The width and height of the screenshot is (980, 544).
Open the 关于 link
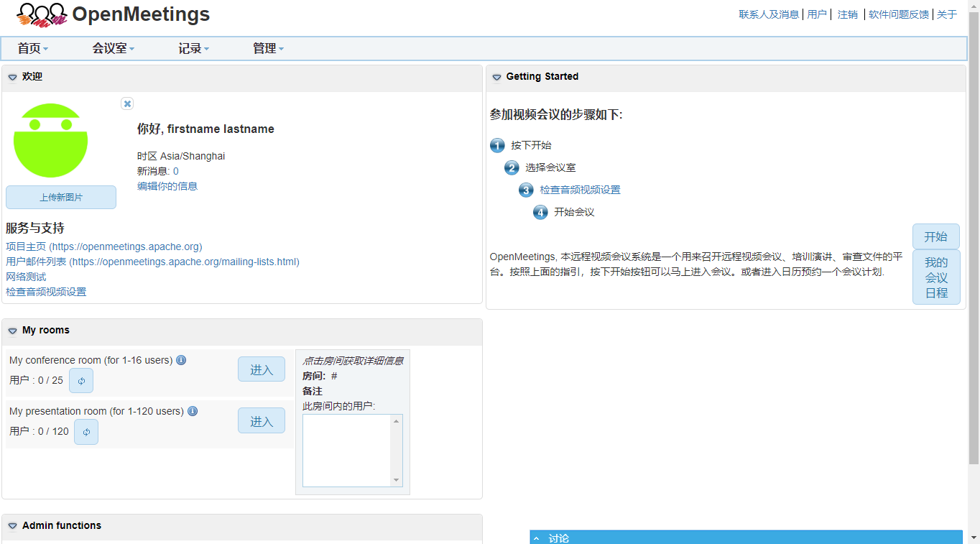tap(947, 14)
